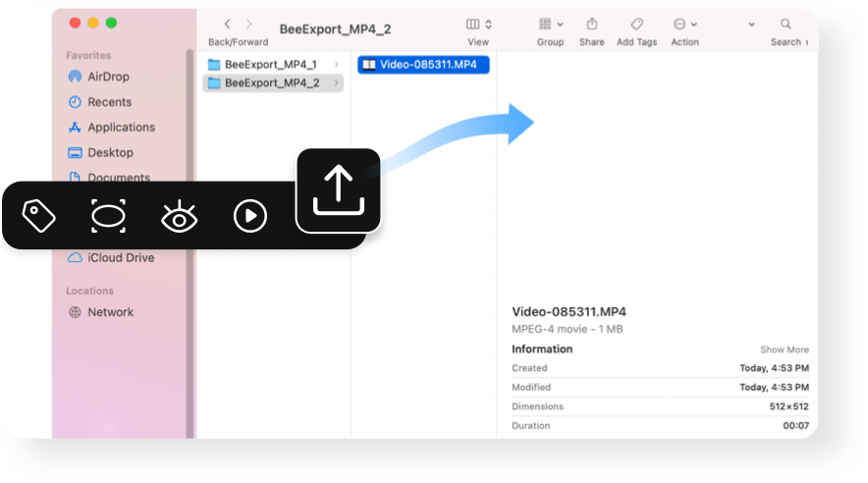
Task: Open Applications in the sidebar
Action: point(120,128)
